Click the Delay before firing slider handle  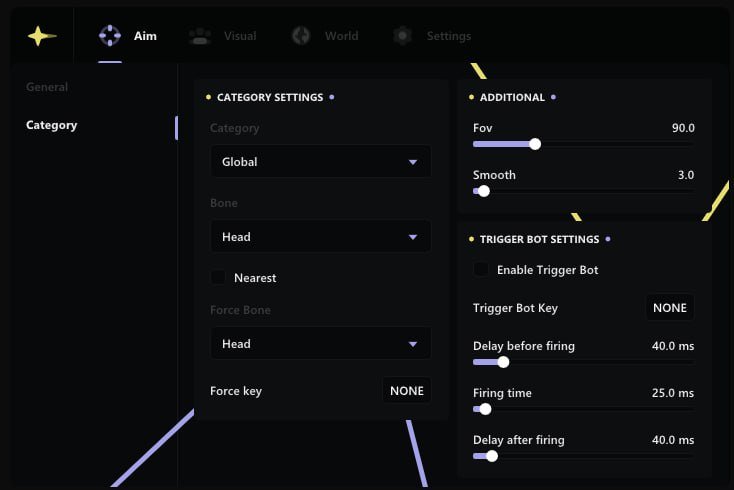503,362
